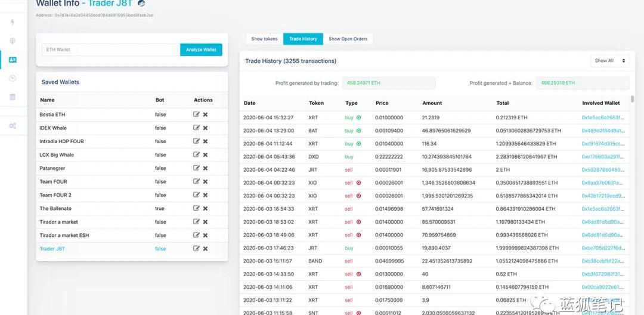This screenshot has width=644, height=315.
Task: Edit the Bestia ETH saved wallet
Action: tap(196, 115)
